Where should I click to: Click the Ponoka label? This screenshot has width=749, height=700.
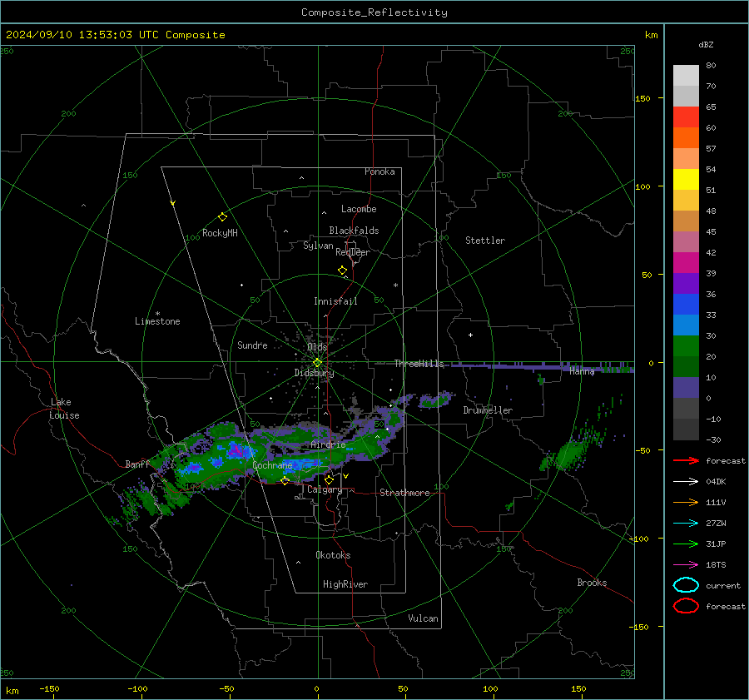pyautogui.click(x=379, y=171)
